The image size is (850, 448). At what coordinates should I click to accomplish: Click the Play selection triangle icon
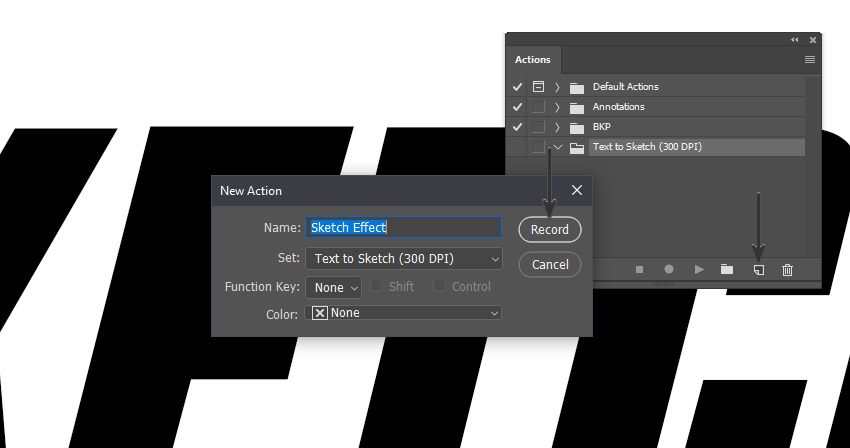tap(699, 270)
